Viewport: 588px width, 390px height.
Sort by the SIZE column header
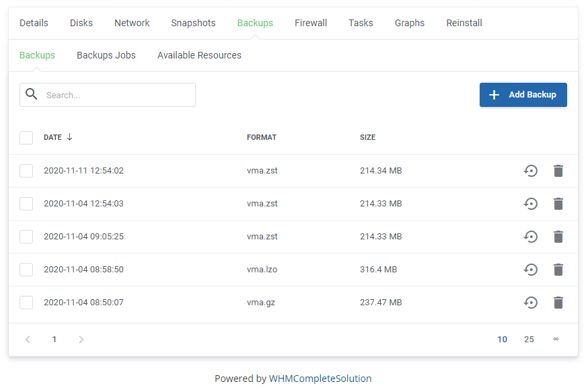(368, 137)
